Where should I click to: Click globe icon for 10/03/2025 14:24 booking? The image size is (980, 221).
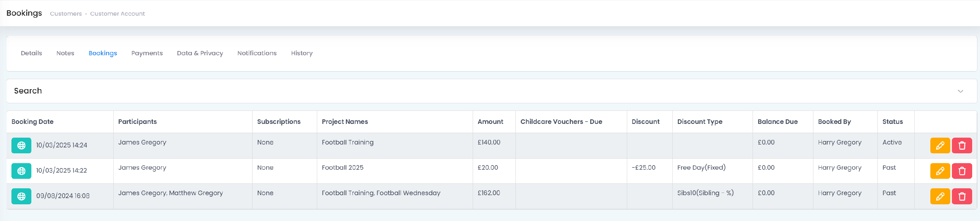pos(21,145)
